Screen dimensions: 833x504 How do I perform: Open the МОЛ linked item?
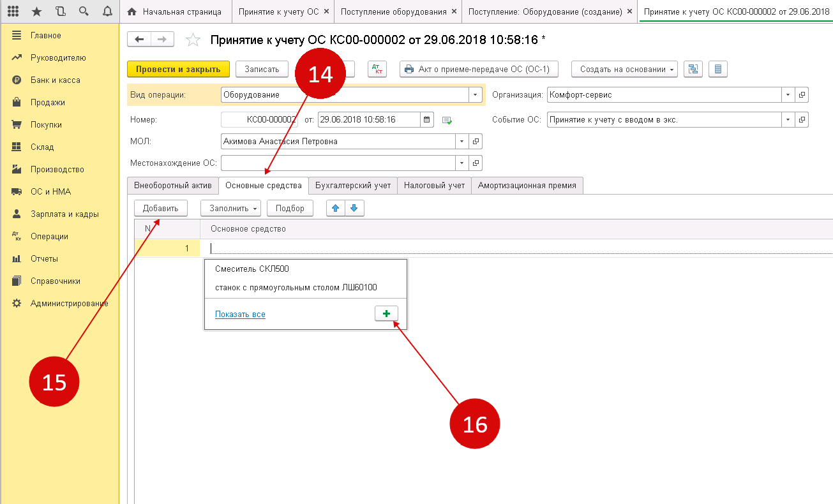[x=476, y=141]
